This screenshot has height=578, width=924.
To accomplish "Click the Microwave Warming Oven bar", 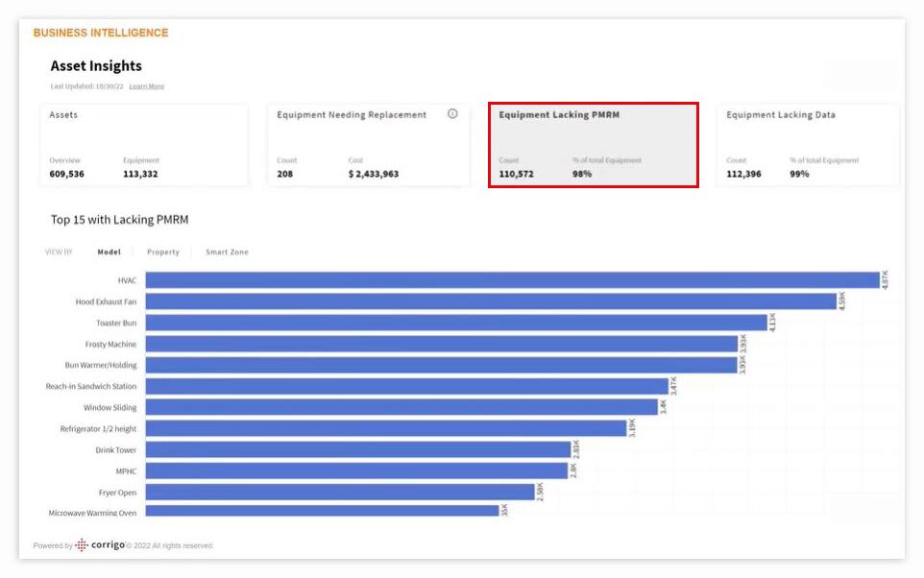I will tap(323, 511).
